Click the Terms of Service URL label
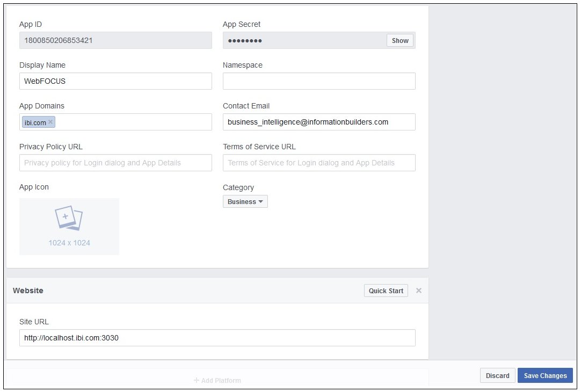This screenshot has width=581, height=392. click(x=259, y=147)
